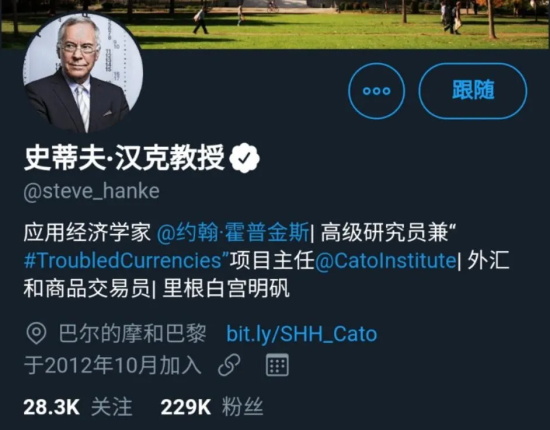The image size is (550, 430).
Task: View the 28.3K 关注 following list
Action: (78, 407)
